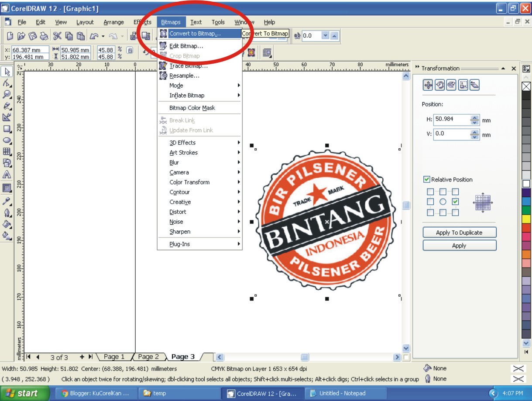Image resolution: width=532 pixels, height=401 pixels.
Task: Toggle the Relative Position checkbox
Action: click(427, 179)
